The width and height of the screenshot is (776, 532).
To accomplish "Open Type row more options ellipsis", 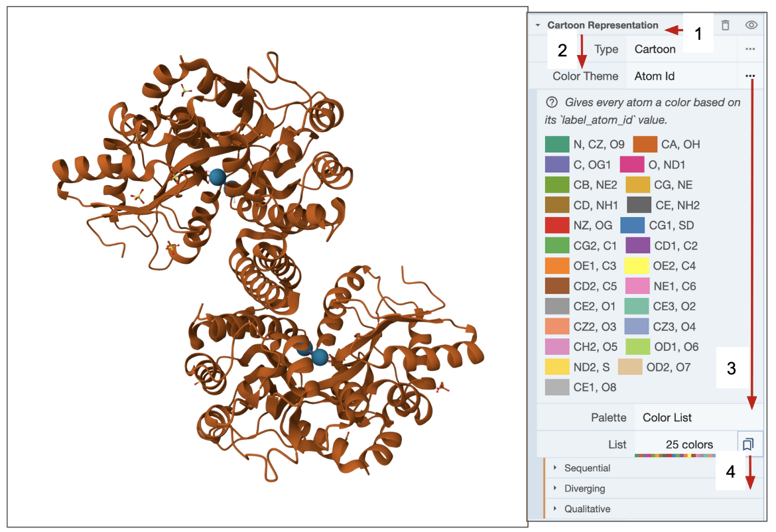I will tap(750, 49).
